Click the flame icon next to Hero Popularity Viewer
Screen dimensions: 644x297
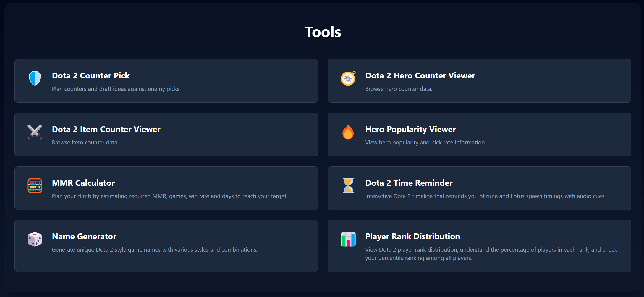(348, 132)
